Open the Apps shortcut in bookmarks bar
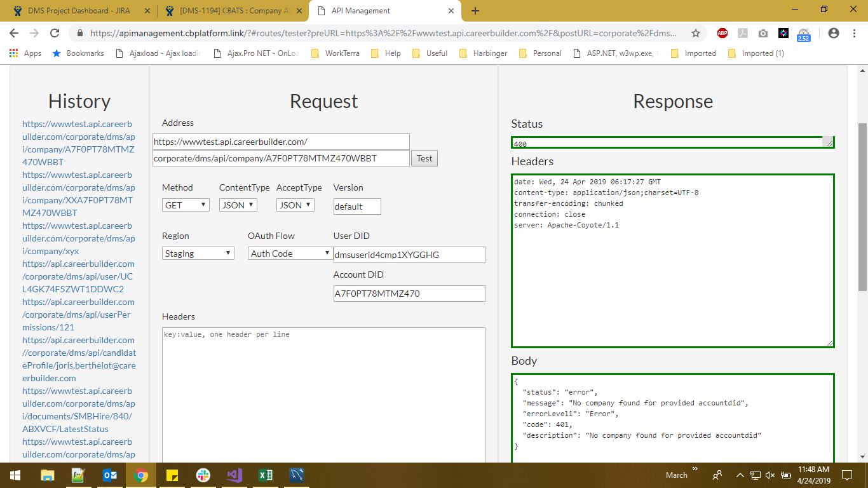868x488 pixels. (25, 53)
